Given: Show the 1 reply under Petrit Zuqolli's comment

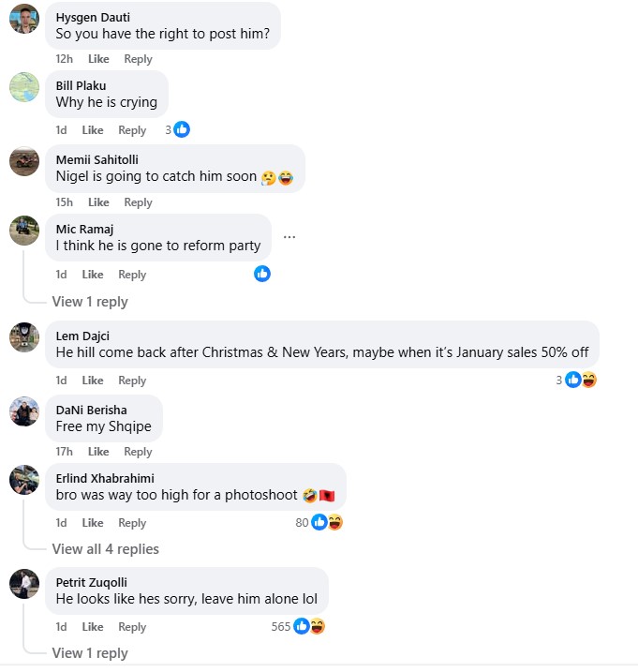Looking at the screenshot, I should 90,653.
